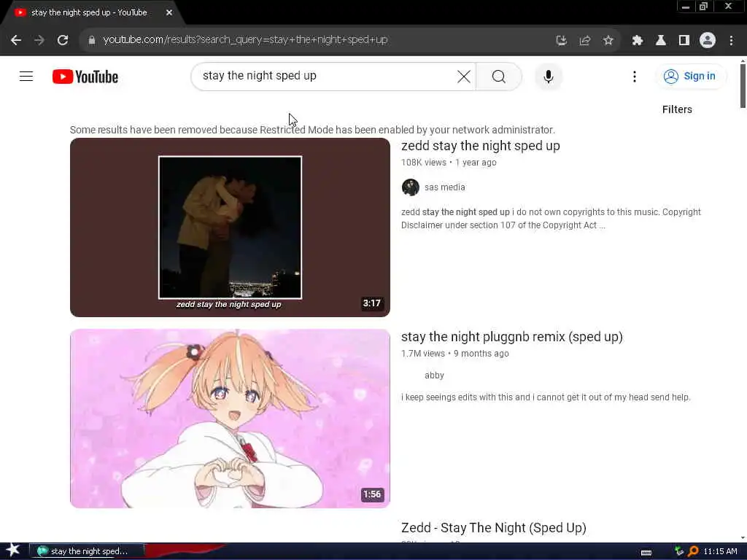Screen dimensions: 747x560
Task: Reload the YouTube results page
Action: pyautogui.click(x=63, y=40)
